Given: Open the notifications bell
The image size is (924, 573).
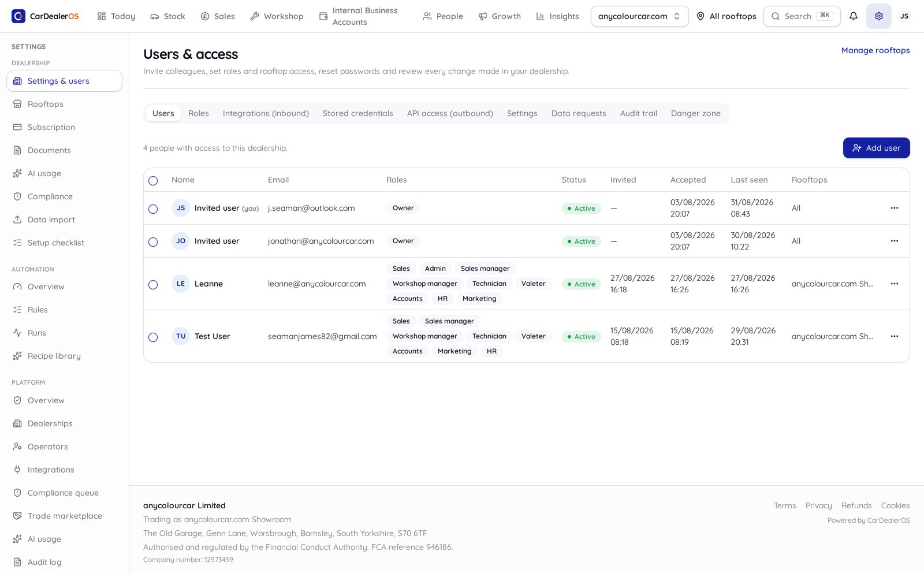Looking at the screenshot, I should pyautogui.click(x=853, y=16).
